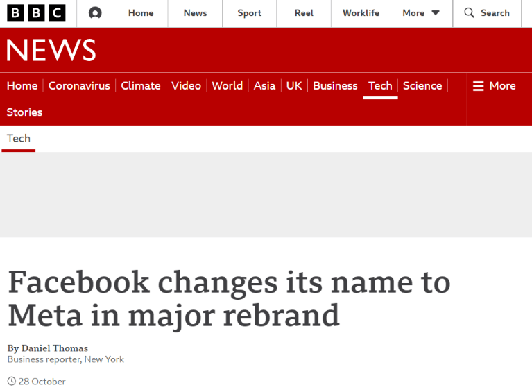Open the Science news category
Viewport: 532px width, 392px height.
coord(422,85)
